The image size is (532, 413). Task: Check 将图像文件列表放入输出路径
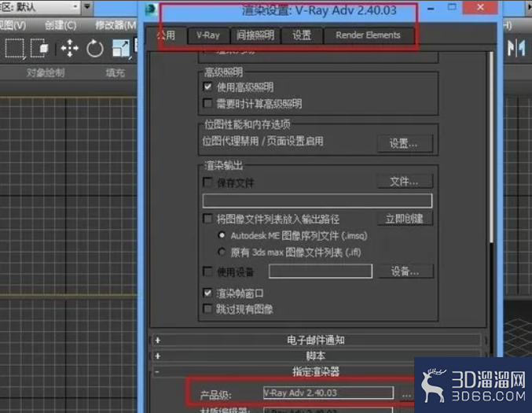tap(207, 219)
